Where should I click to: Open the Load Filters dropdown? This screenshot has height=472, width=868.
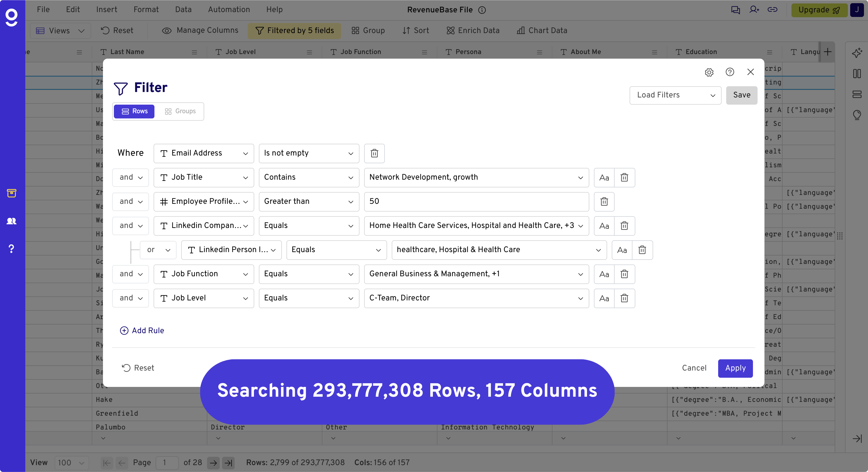[x=675, y=95]
